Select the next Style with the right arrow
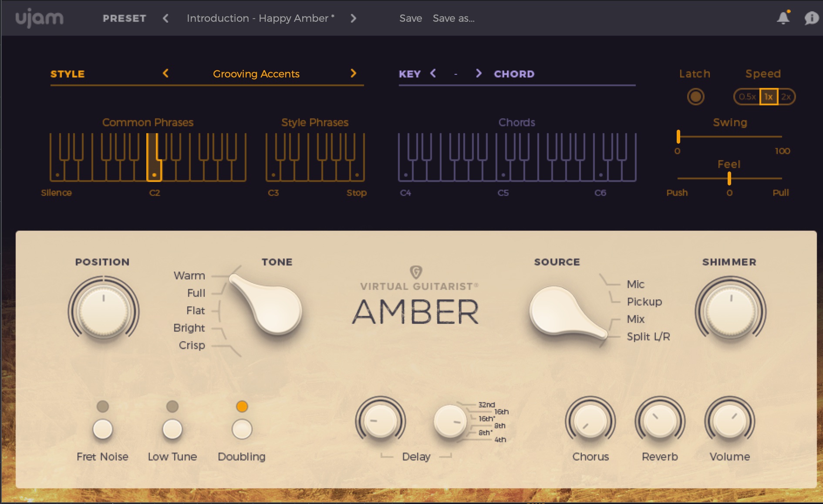The height and width of the screenshot is (504, 823). pos(354,74)
